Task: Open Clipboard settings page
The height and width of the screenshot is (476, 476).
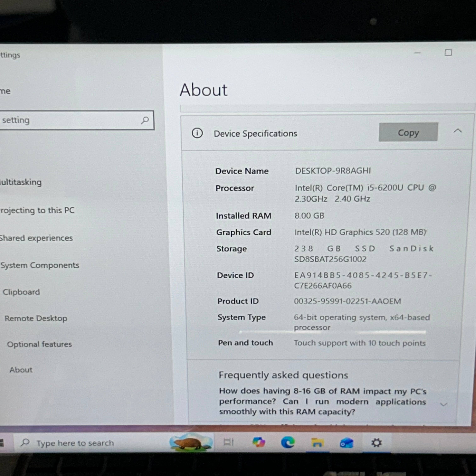Action: pos(21,292)
